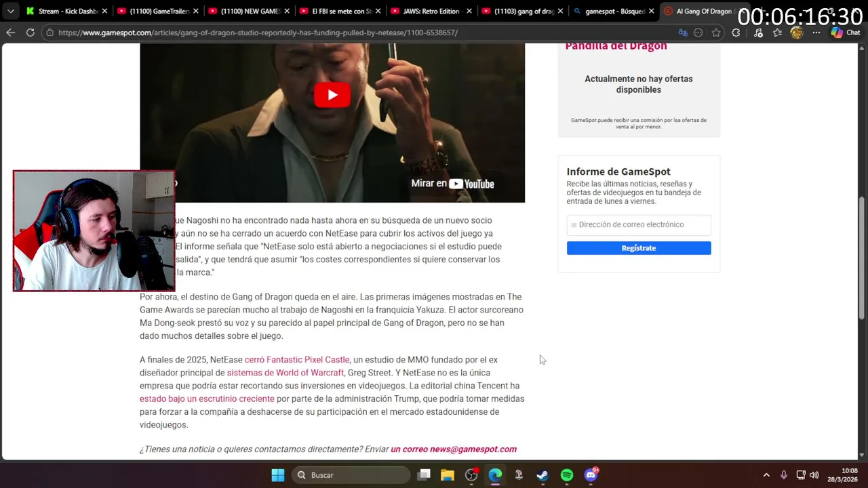View site info icon in address bar
This screenshot has width=868, height=488.
point(49,33)
